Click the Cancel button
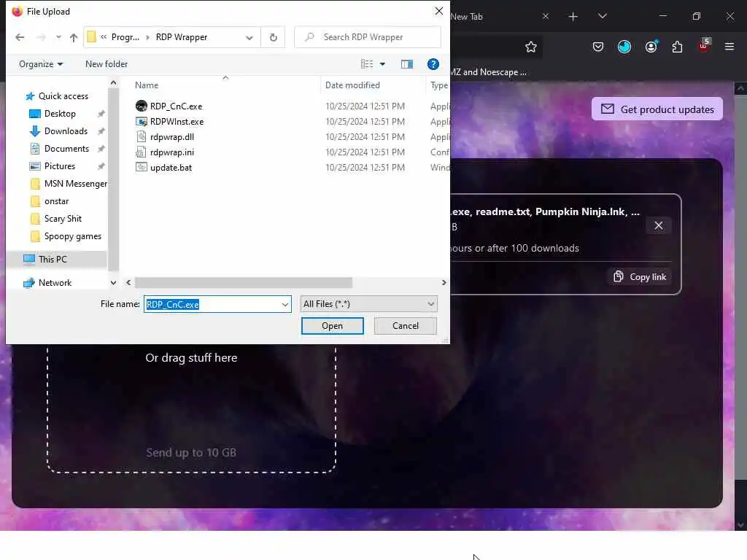747x560 pixels. tap(406, 326)
